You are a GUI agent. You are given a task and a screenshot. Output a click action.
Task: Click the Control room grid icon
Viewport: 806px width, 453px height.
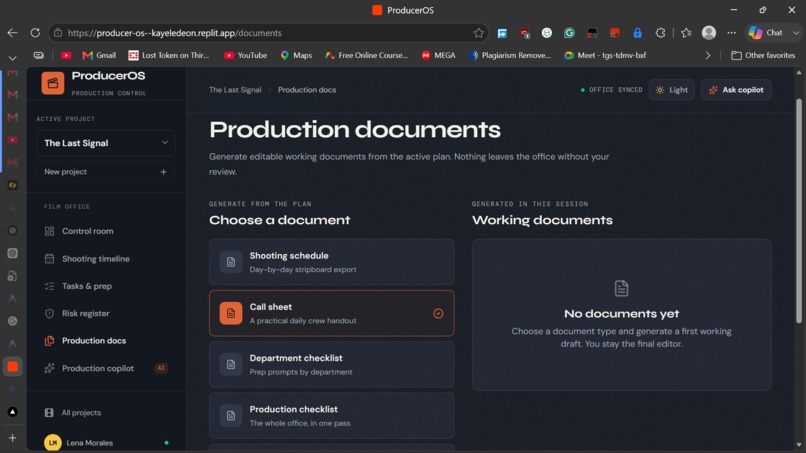pos(49,231)
